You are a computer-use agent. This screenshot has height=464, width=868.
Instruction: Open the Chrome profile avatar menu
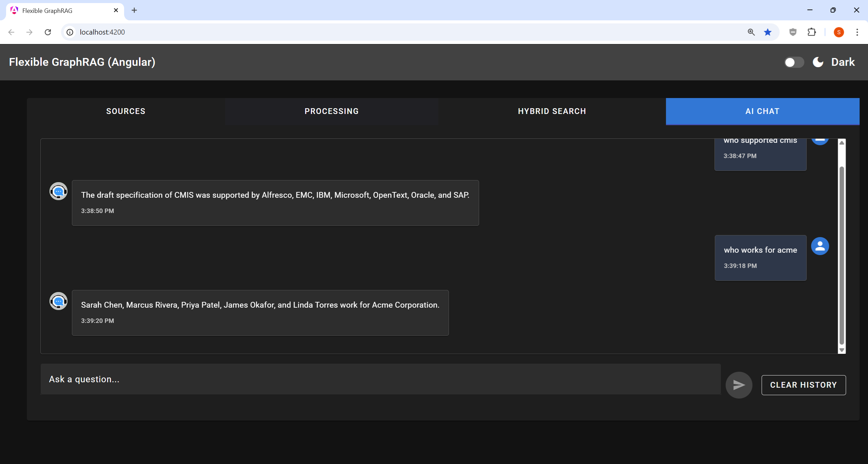[x=839, y=32]
